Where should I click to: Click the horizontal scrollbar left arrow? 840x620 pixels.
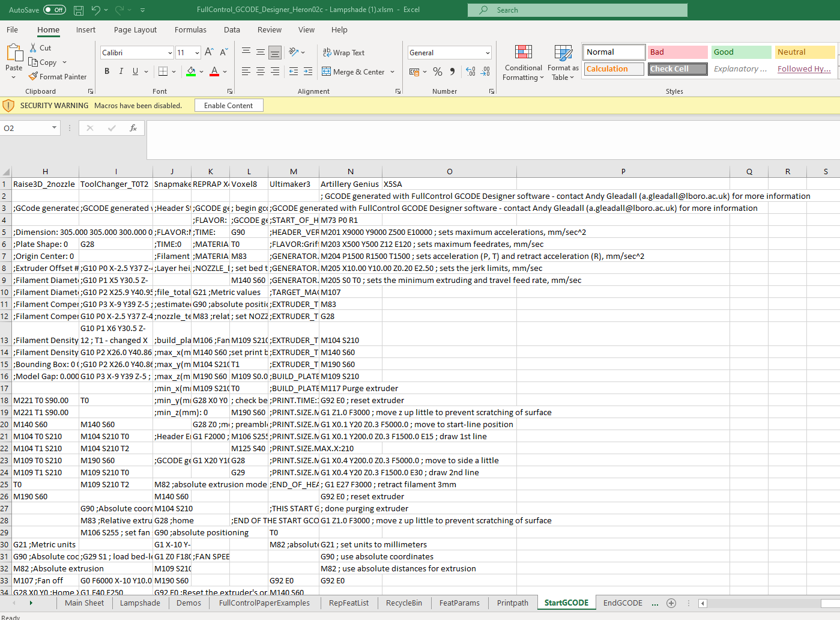[703, 603]
